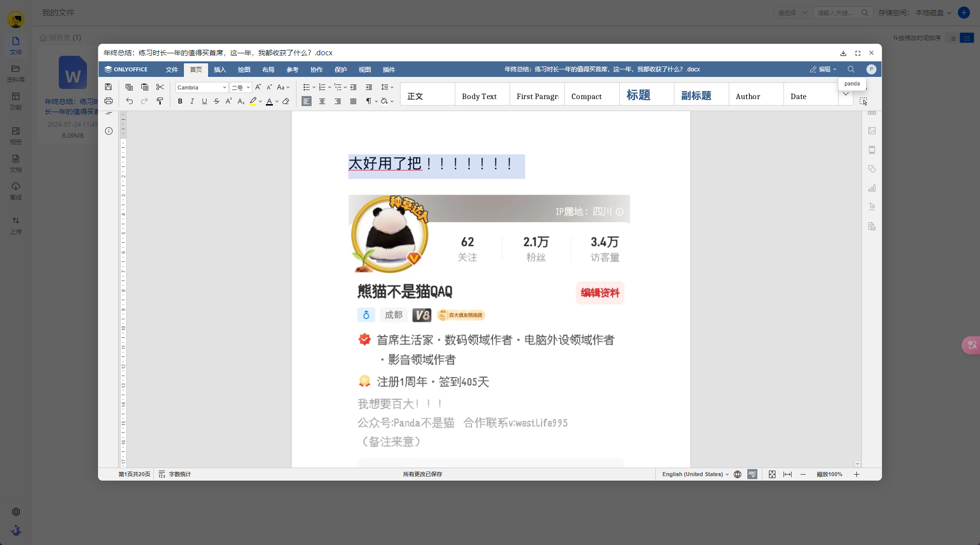Undo the last action

129,101
